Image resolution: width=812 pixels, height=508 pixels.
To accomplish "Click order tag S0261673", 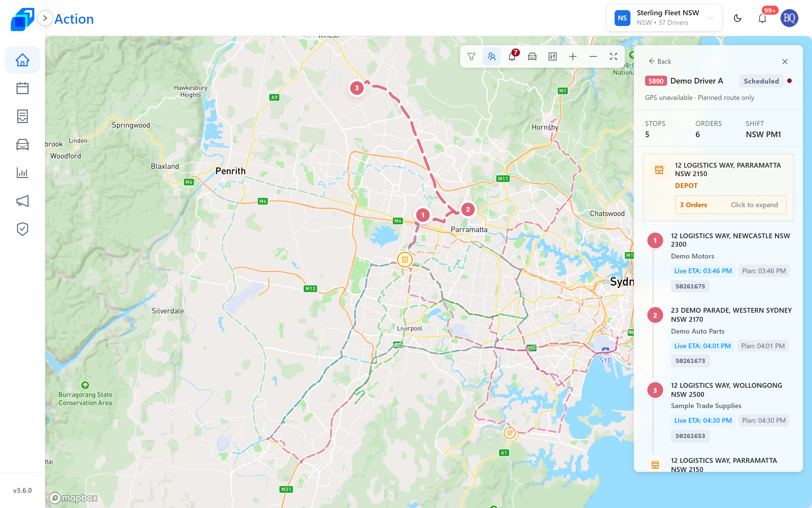I will [690, 361].
